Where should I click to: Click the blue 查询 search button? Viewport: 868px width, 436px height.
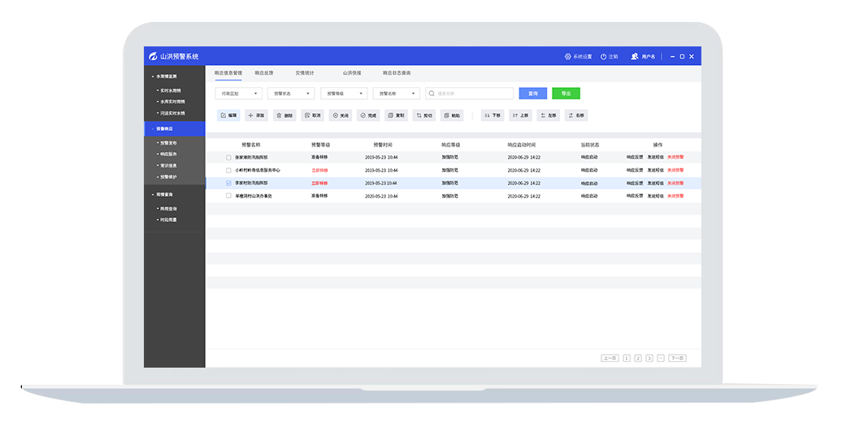point(532,94)
